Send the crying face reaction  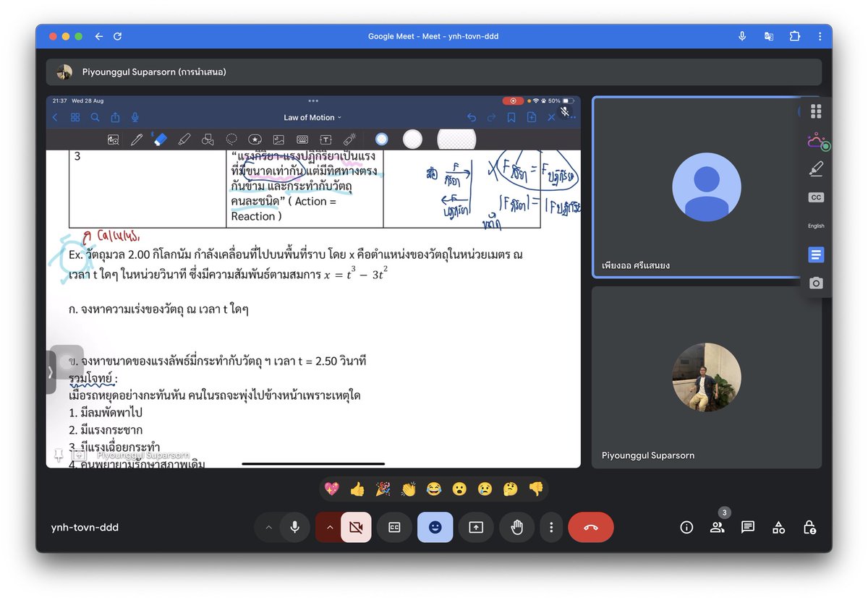(x=485, y=489)
